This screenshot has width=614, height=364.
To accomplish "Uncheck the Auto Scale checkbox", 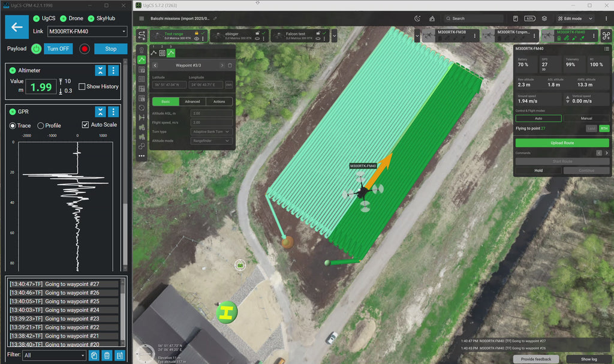I will point(85,125).
